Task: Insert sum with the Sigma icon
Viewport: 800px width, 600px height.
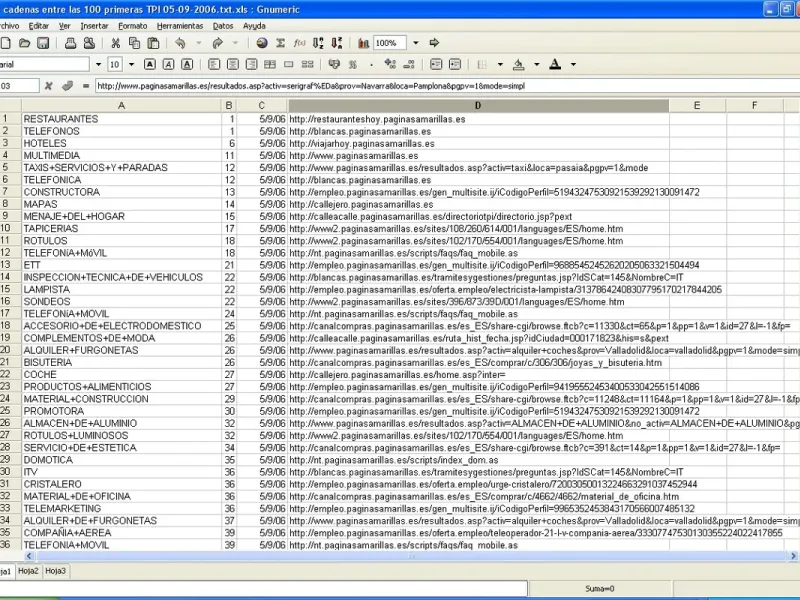Action: (x=280, y=43)
